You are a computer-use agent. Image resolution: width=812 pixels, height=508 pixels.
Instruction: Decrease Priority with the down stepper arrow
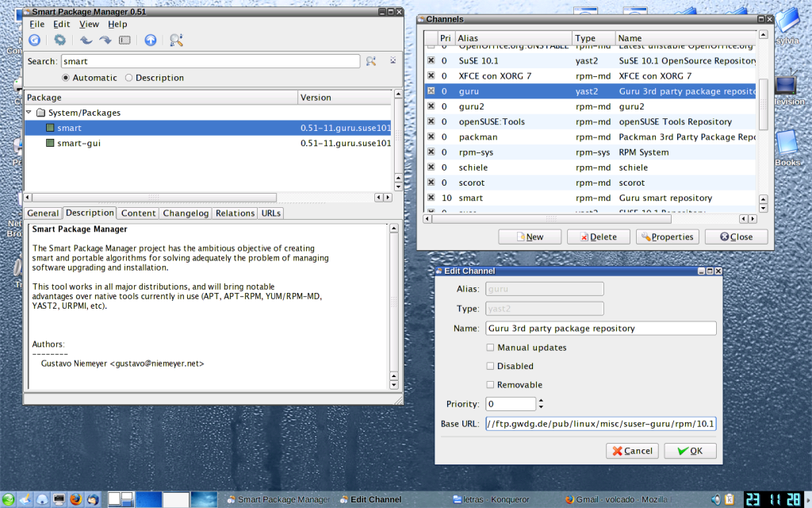click(x=541, y=407)
